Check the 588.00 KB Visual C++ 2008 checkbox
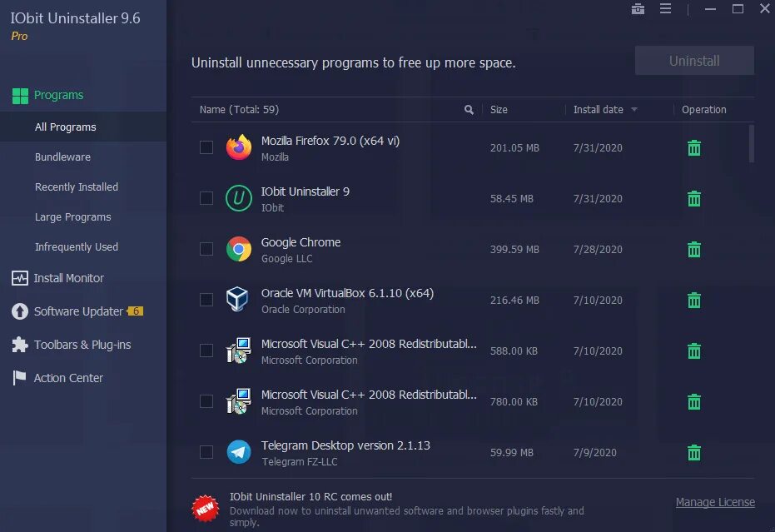775x532 pixels. (x=206, y=351)
